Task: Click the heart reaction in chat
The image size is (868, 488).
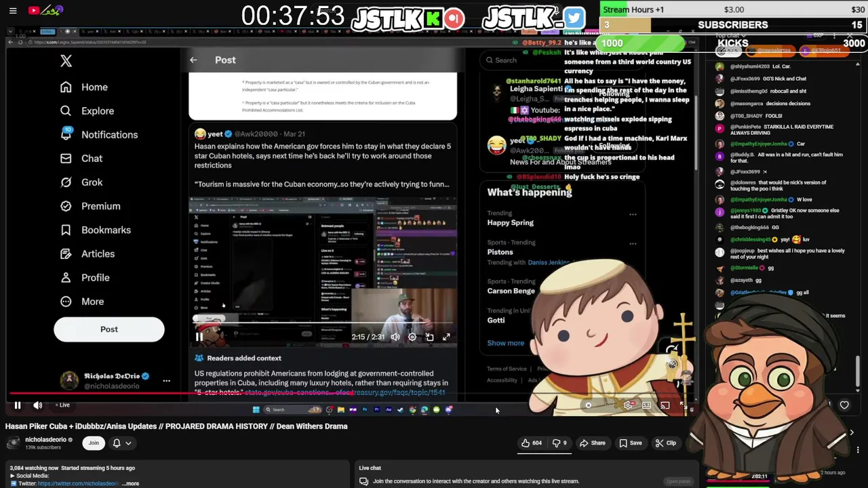Action: pos(844,405)
